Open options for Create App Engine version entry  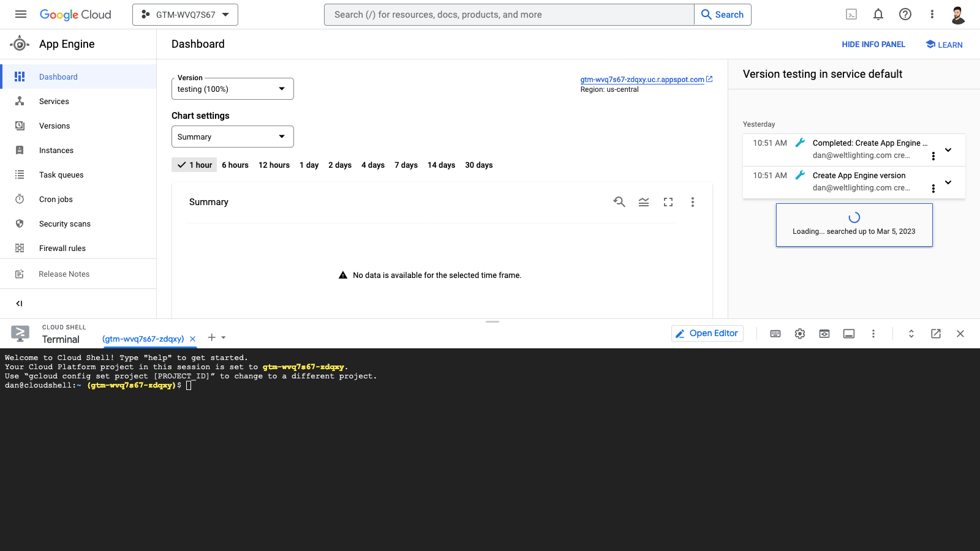[x=933, y=189]
